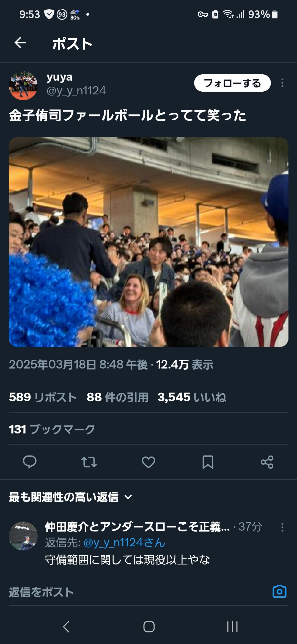Tap the back arrow beside ポスト

pos(20,43)
